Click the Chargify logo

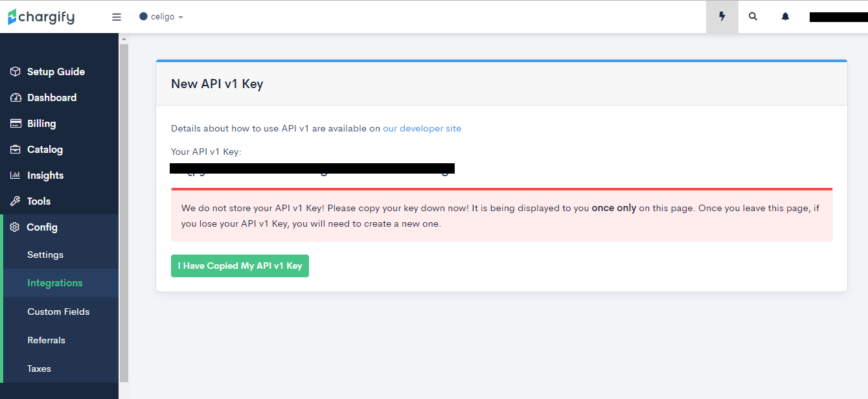pos(41,16)
